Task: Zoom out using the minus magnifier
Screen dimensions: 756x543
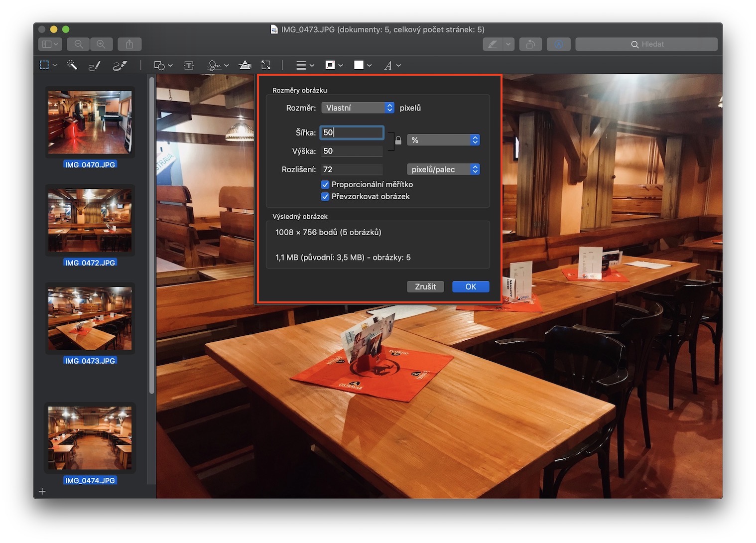Action: [x=79, y=44]
